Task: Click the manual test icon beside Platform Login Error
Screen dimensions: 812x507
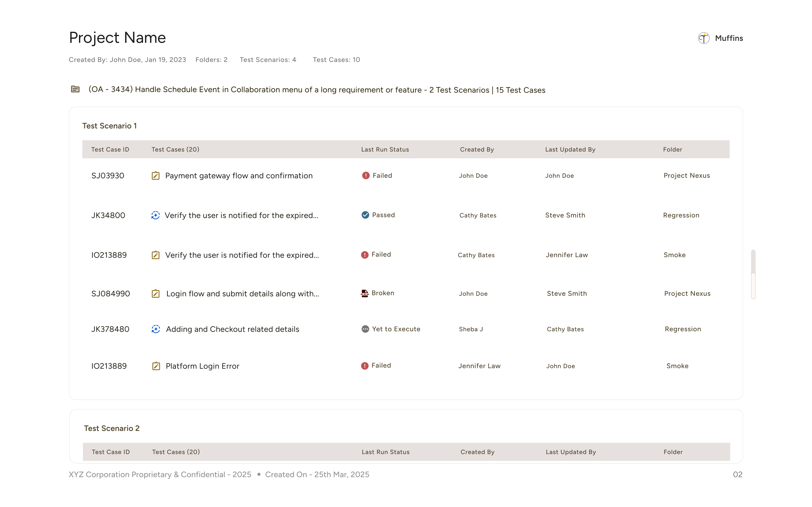Action: point(155,366)
